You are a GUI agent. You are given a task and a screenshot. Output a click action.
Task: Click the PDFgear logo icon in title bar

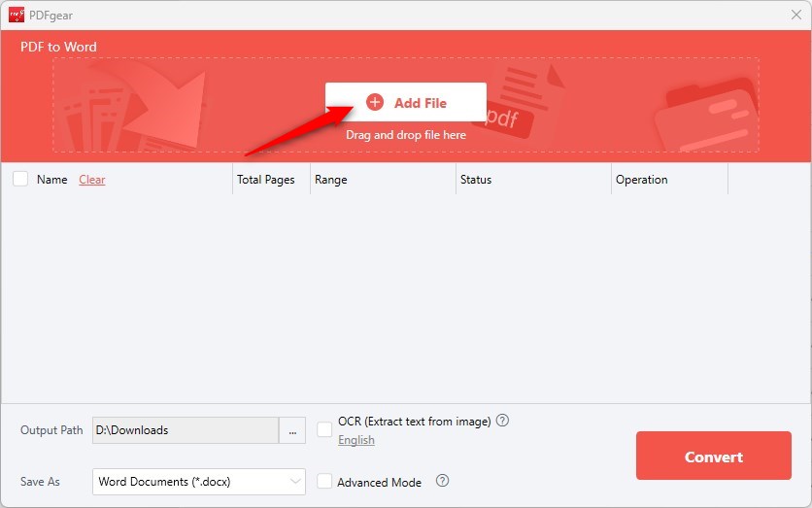pos(17,15)
